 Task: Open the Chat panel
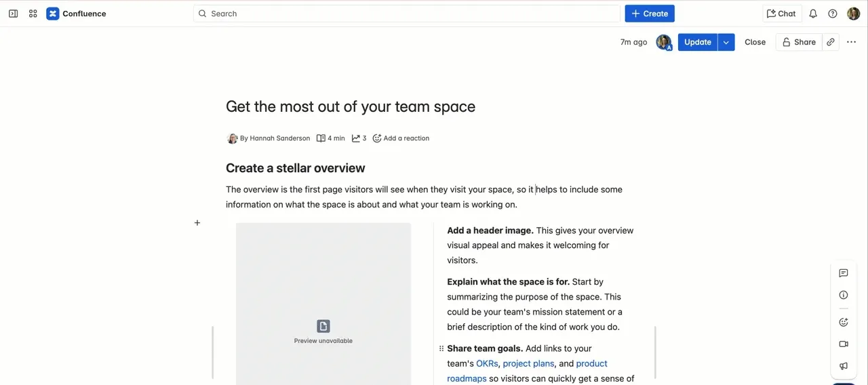coord(781,14)
